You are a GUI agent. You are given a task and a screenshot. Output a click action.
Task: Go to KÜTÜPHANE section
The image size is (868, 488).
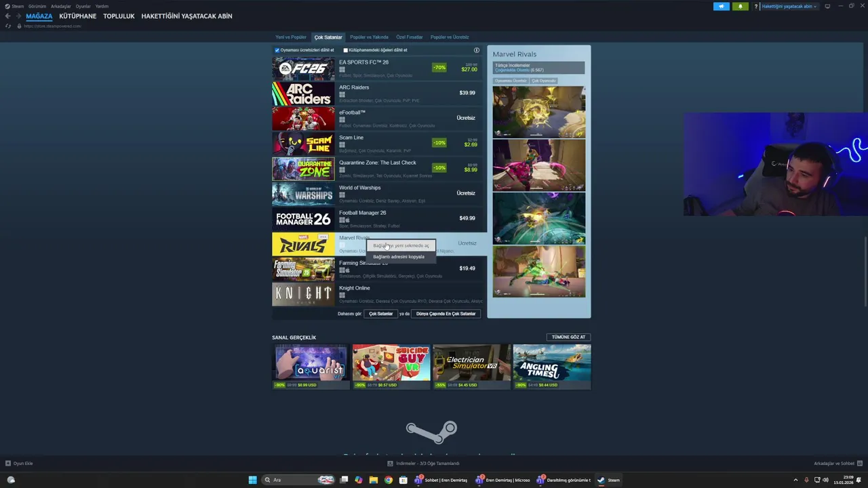[x=78, y=16]
